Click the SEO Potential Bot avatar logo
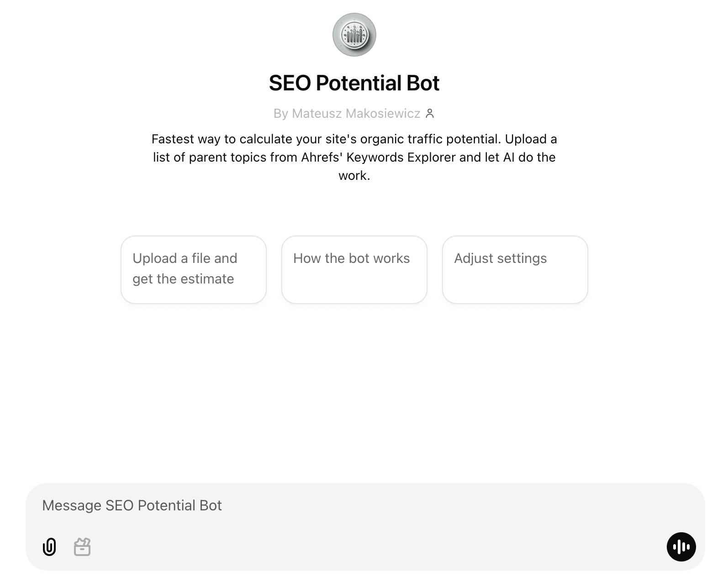Viewport: 728px width, 577px height. (x=354, y=35)
